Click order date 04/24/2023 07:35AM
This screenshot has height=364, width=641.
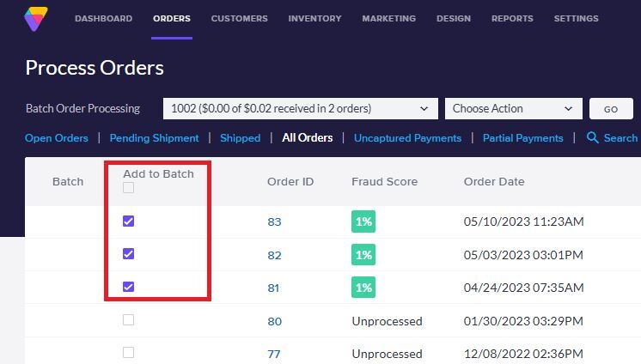(523, 288)
